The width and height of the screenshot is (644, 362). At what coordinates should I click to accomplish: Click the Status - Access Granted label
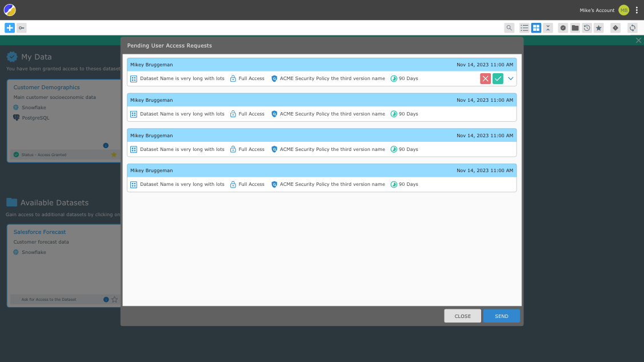(43, 155)
